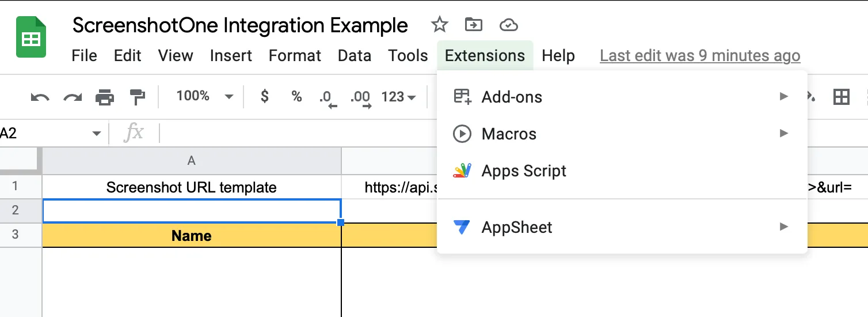Open the 'Last edit was 9 minutes ago' link
This screenshot has width=868, height=317.
[700, 56]
